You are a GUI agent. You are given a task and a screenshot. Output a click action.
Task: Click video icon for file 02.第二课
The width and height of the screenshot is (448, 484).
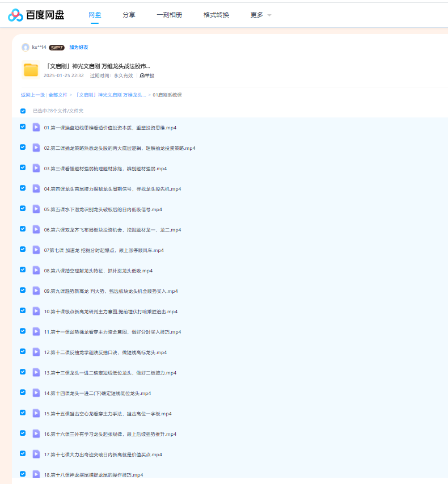[36, 148]
